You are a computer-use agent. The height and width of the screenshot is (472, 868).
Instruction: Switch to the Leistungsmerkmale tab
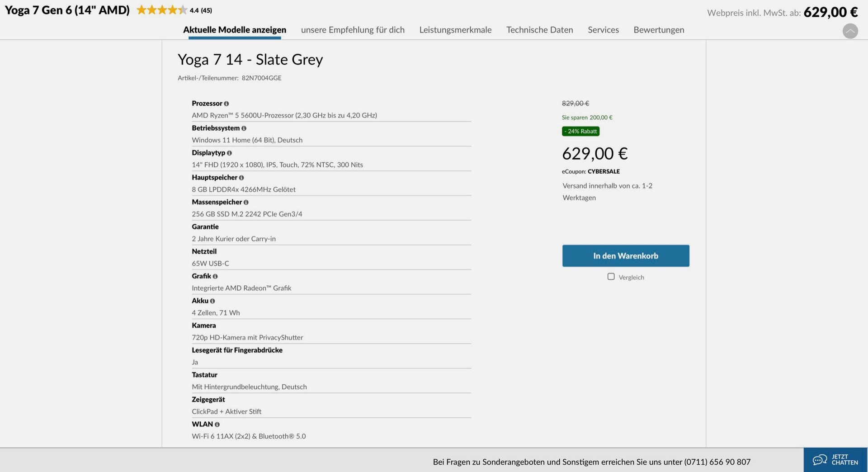point(455,30)
